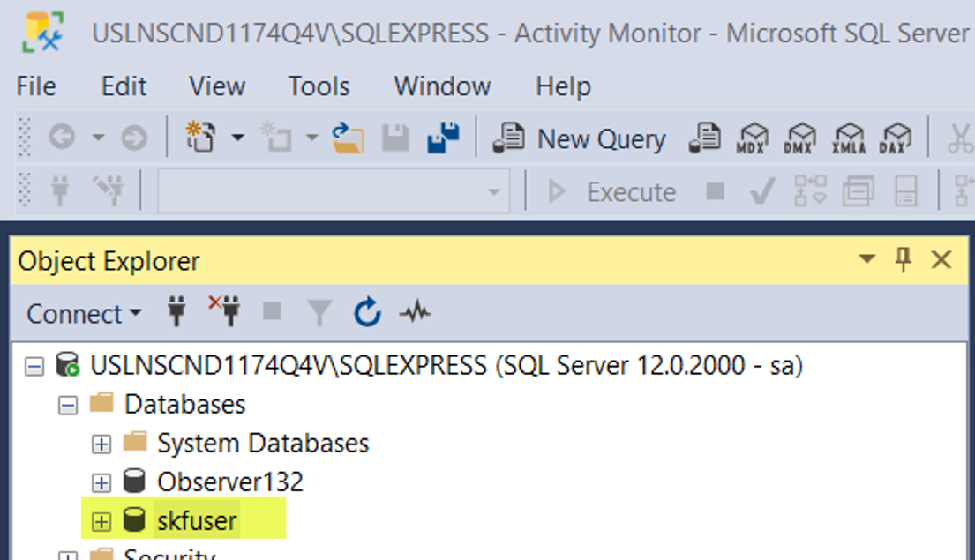Open a new MDX query

[753, 138]
